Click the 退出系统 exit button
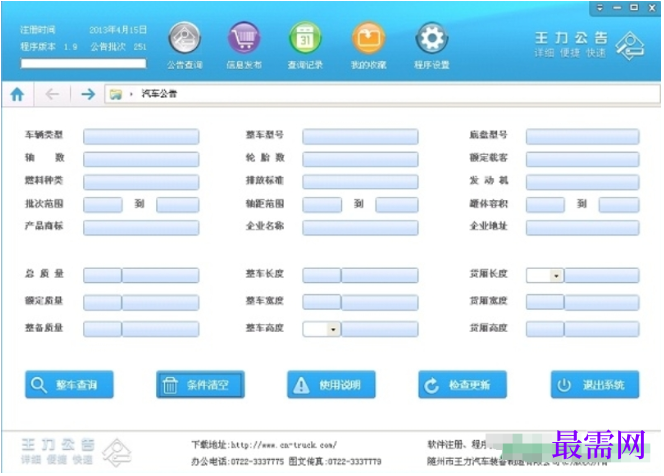 tap(595, 385)
